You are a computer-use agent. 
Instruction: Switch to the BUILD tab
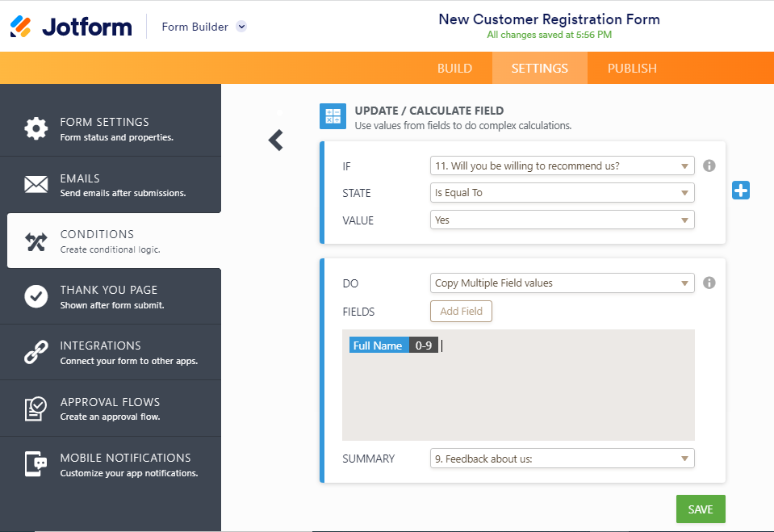pyautogui.click(x=454, y=68)
